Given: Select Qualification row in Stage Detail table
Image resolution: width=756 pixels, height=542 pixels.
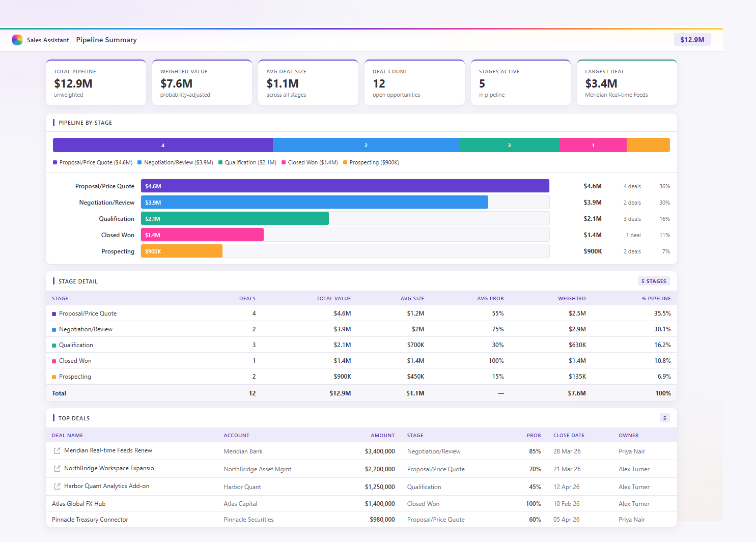Looking at the screenshot, I should click(361, 345).
